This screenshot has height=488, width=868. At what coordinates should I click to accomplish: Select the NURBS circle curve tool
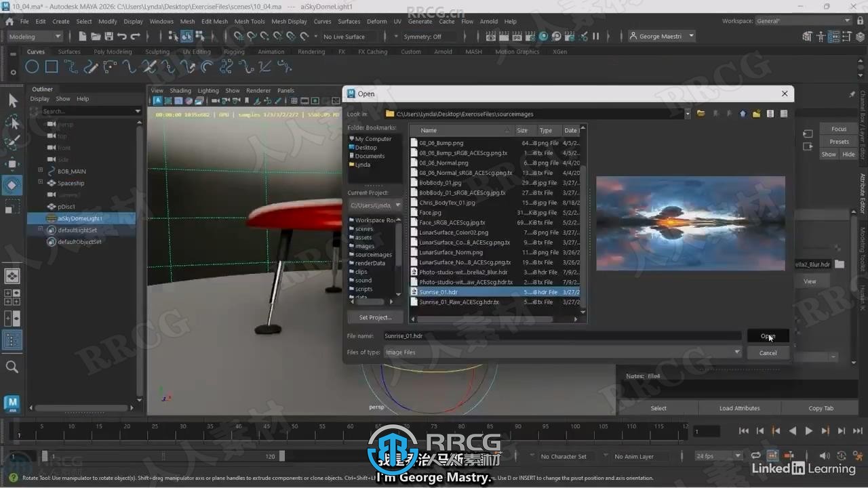(x=32, y=66)
